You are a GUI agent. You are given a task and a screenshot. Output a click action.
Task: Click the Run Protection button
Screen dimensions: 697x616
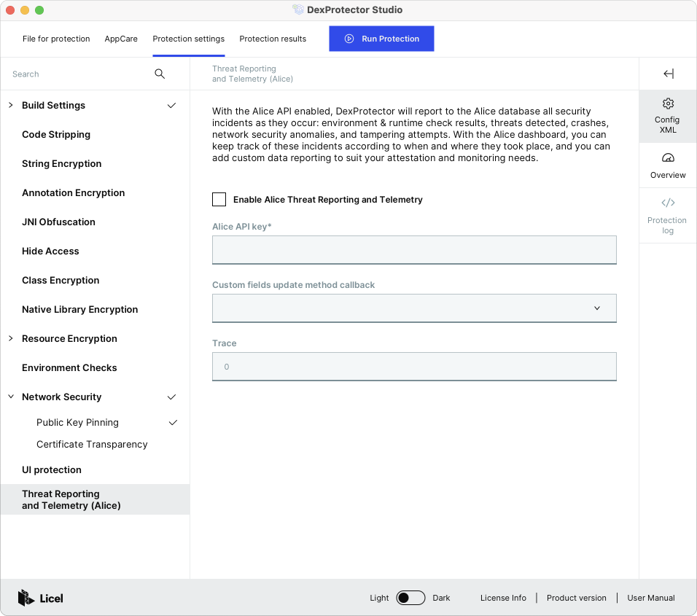tap(381, 39)
